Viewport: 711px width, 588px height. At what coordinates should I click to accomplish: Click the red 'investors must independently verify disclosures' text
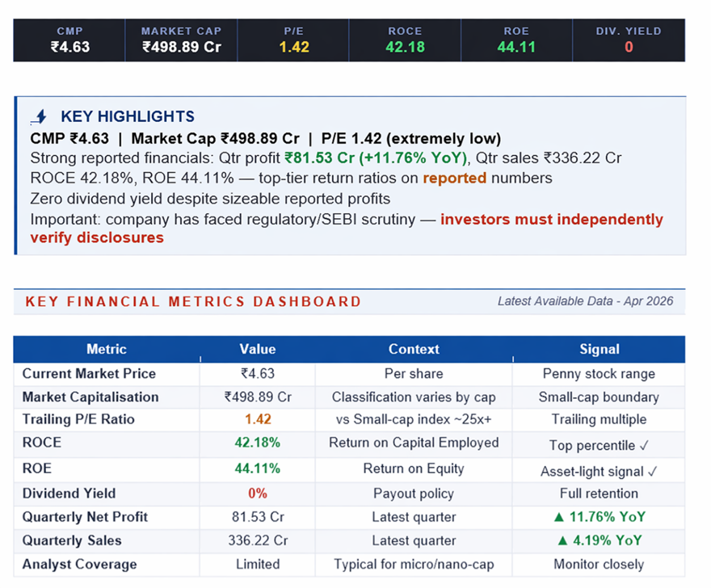(x=552, y=220)
